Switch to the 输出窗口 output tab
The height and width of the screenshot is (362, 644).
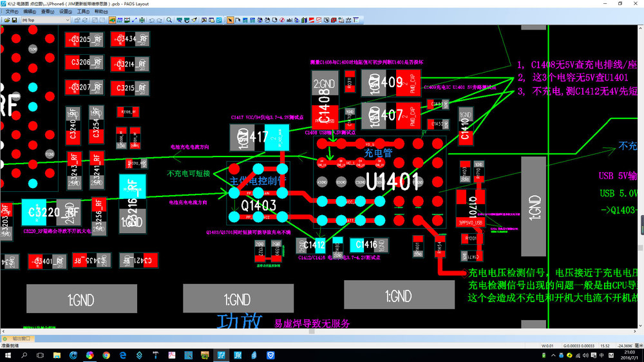[x=20, y=338]
